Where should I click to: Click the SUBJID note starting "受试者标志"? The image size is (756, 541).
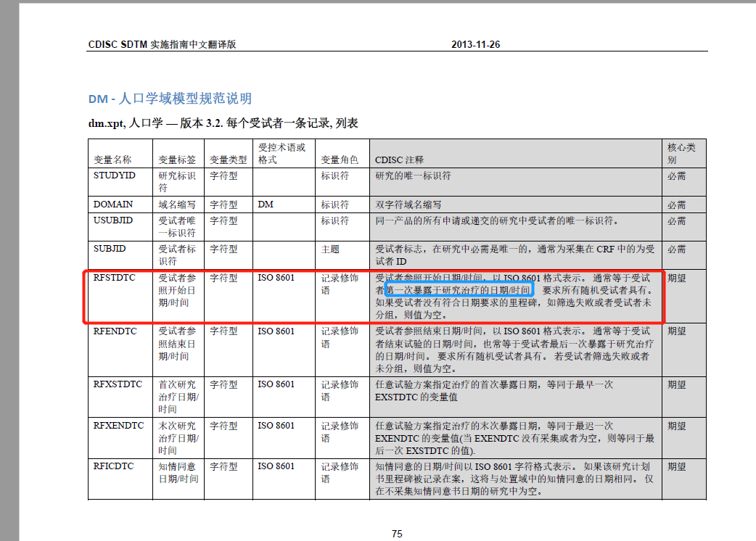pos(515,255)
